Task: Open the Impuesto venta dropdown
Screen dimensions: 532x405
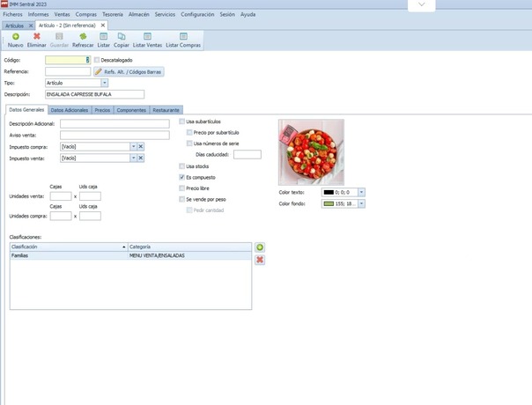Action: [133, 158]
